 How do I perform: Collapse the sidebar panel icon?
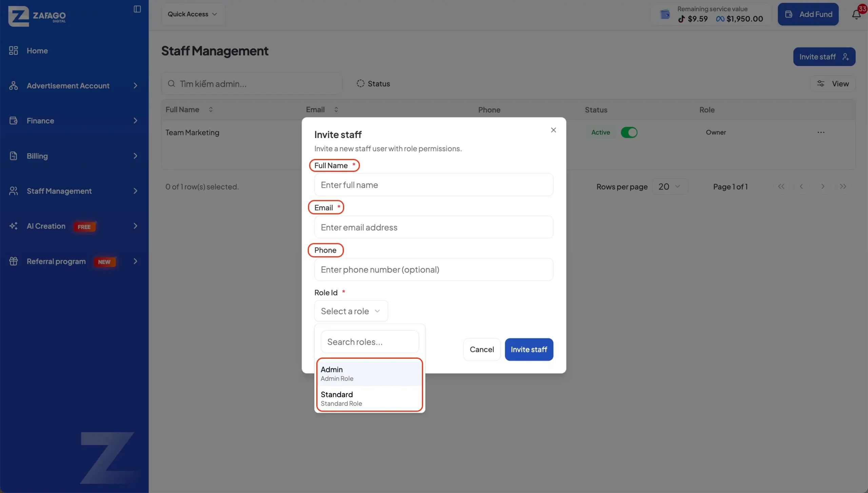(x=137, y=9)
